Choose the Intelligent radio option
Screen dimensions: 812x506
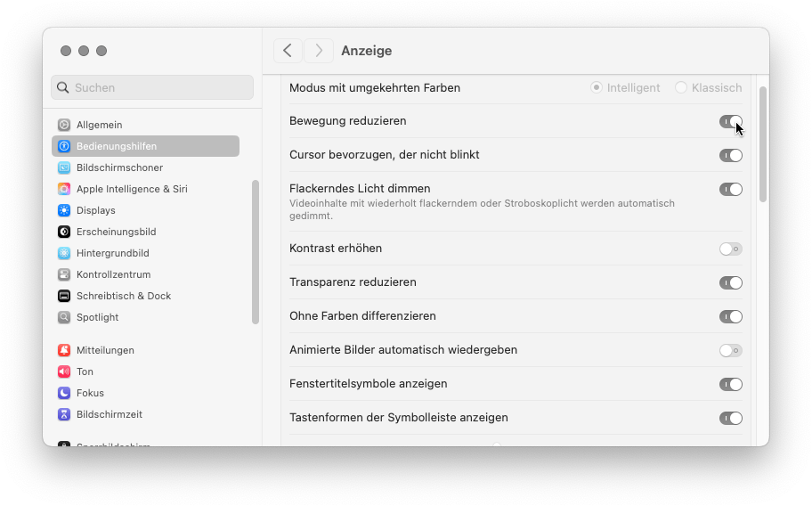pos(597,87)
